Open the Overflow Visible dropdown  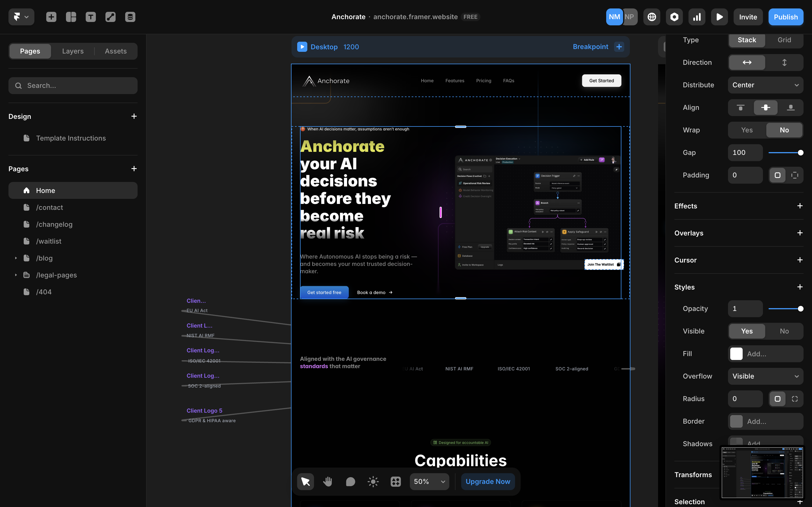pos(765,376)
